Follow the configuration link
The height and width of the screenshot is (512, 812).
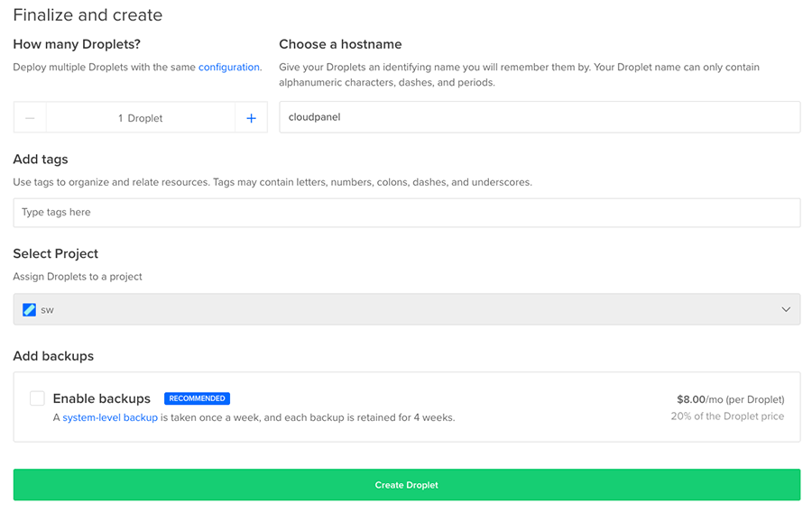point(229,68)
